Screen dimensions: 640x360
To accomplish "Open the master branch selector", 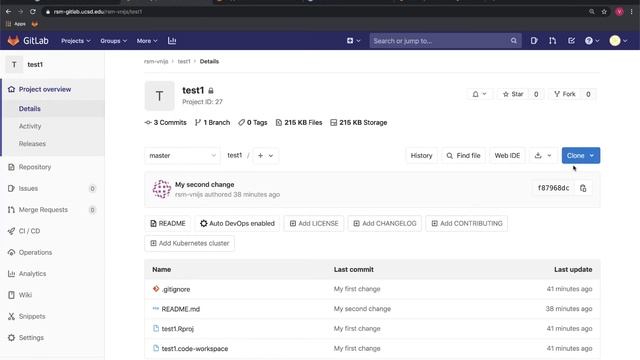I will [x=182, y=156].
